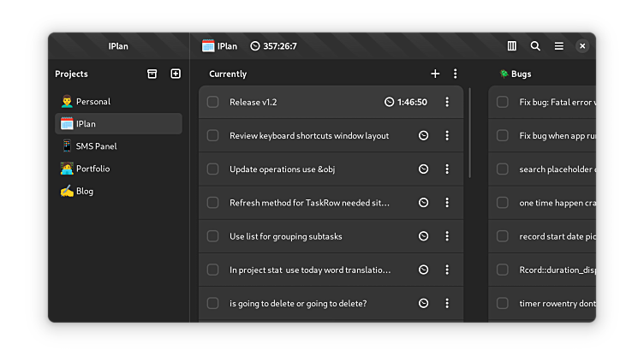Check the Release v1.2 task checkbox
The height and width of the screenshot is (362, 644).
[213, 103]
